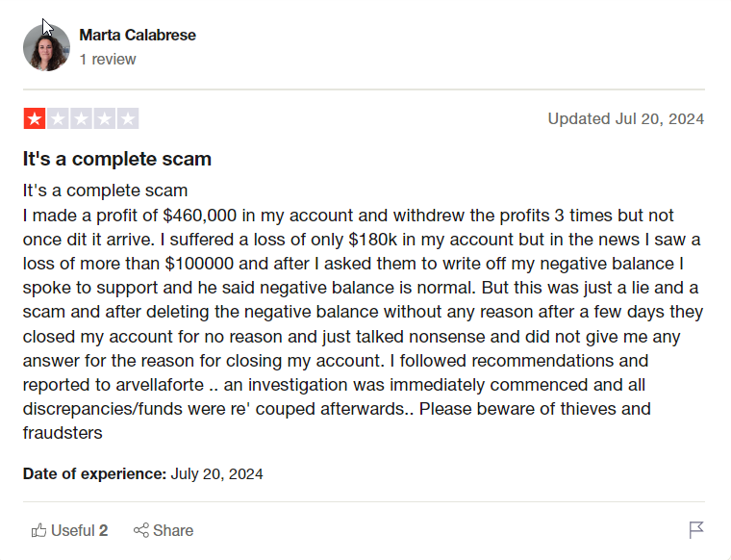Open the 'It's a complete scam' review title
This screenshot has height=560, width=731.
click(117, 159)
